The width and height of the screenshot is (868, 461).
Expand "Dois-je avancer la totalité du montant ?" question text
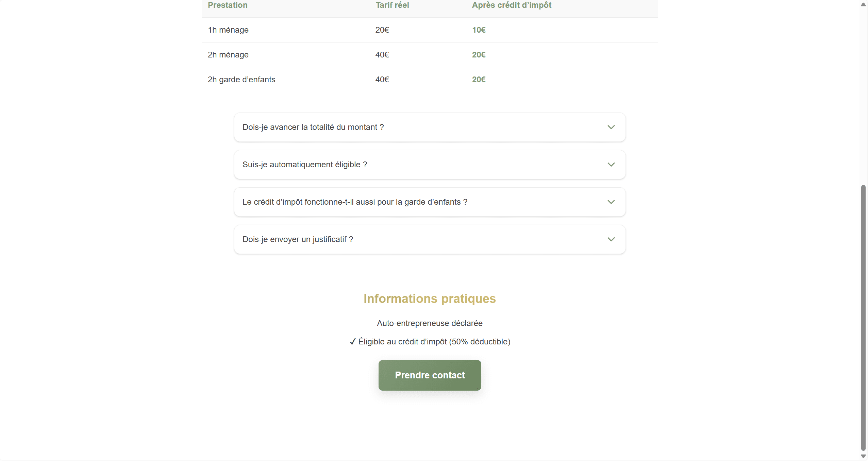coord(313,127)
